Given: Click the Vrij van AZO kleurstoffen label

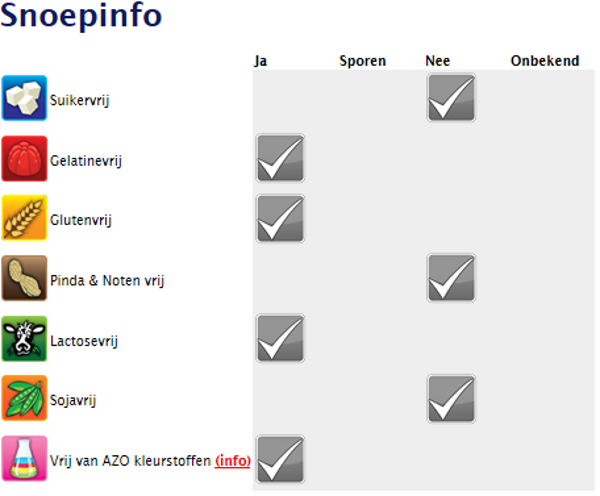Looking at the screenshot, I should (x=130, y=461).
